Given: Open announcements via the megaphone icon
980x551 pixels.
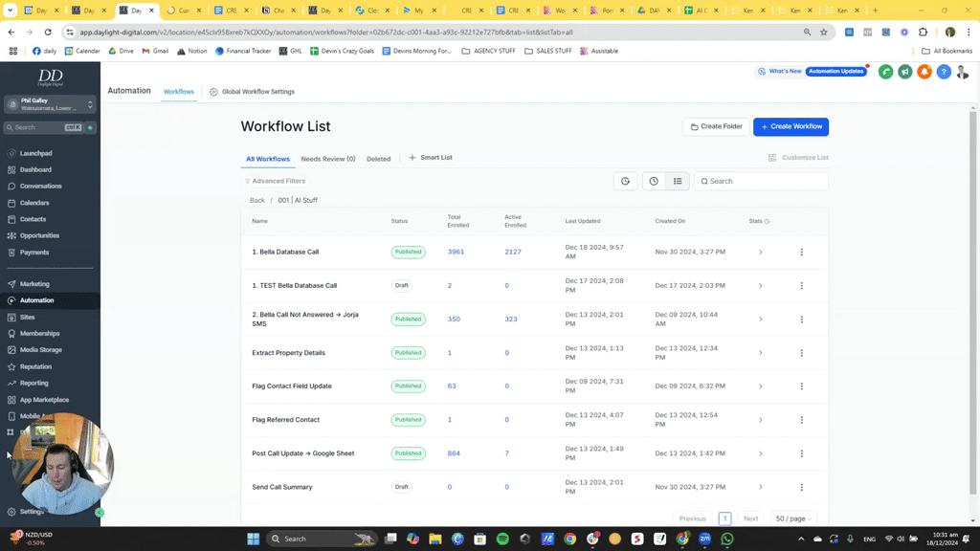Looking at the screenshot, I should (x=905, y=71).
